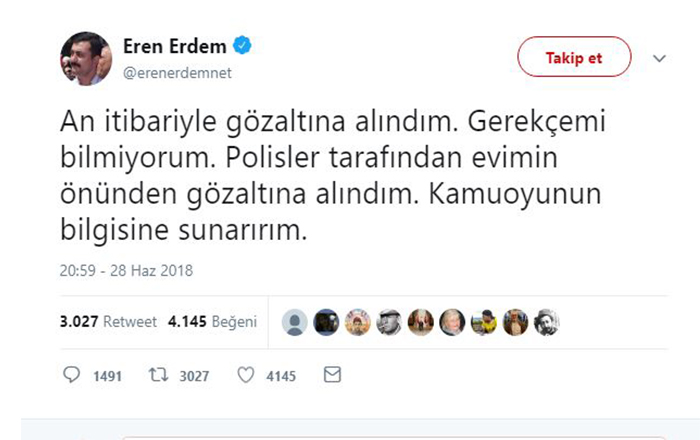Click the like count 4145
The height and width of the screenshot is (440, 700).
click(281, 376)
